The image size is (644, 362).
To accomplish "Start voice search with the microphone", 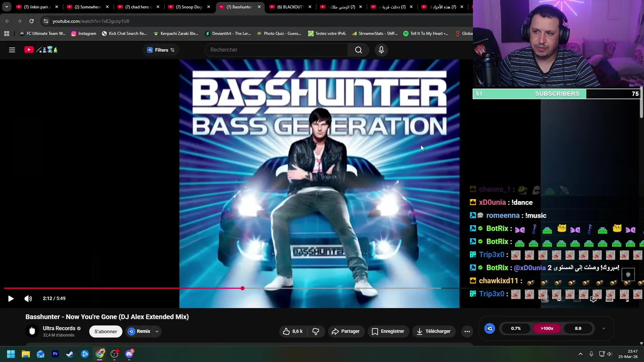I will click(x=381, y=50).
